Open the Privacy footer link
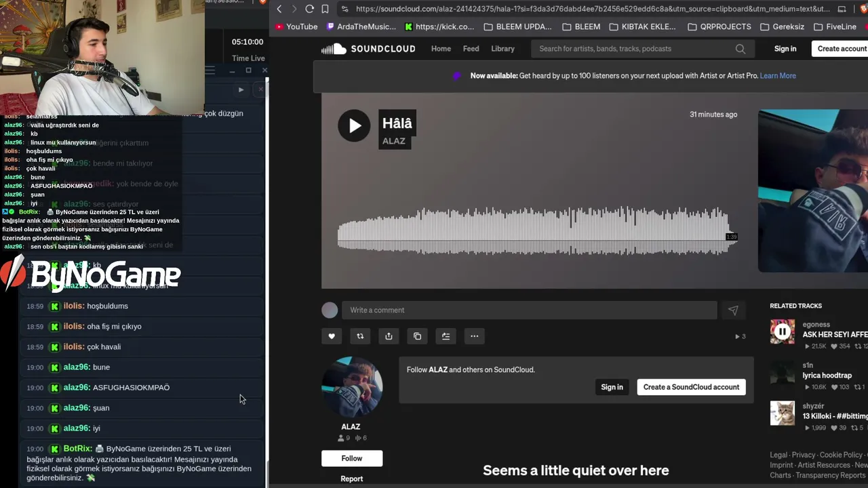 [804, 455]
